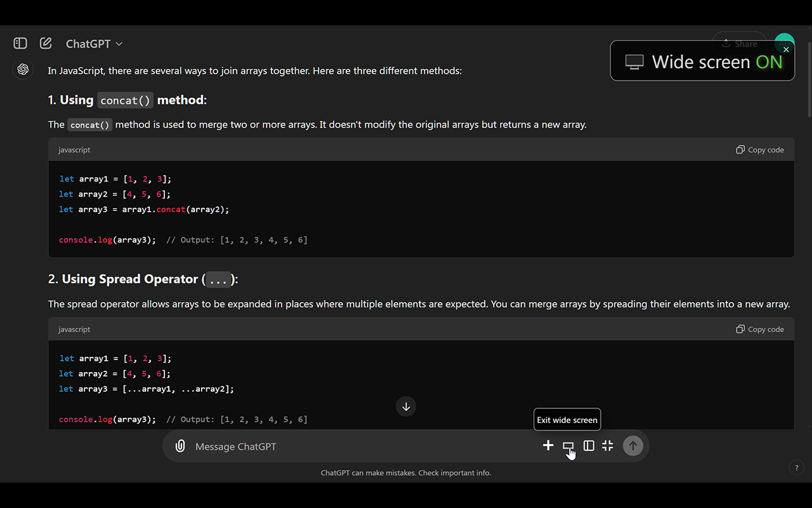Copy code from the spread operator example
The height and width of the screenshot is (508, 812).
[760, 330]
